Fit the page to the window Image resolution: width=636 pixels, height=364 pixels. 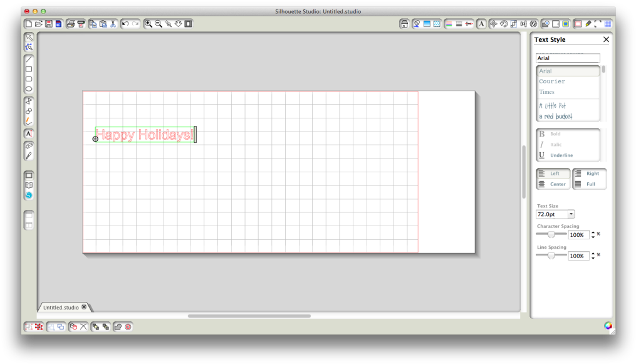tap(188, 24)
